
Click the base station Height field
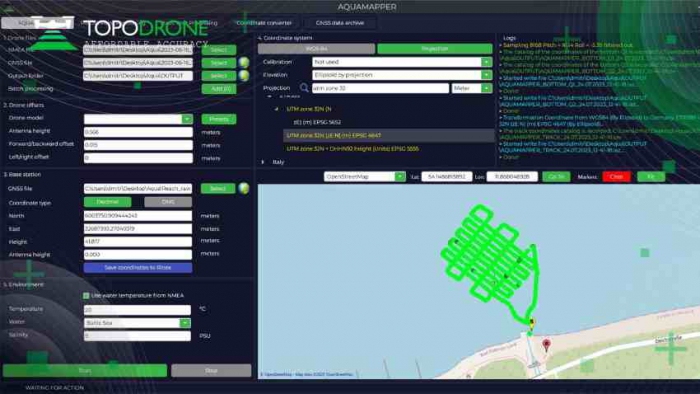tap(138, 241)
